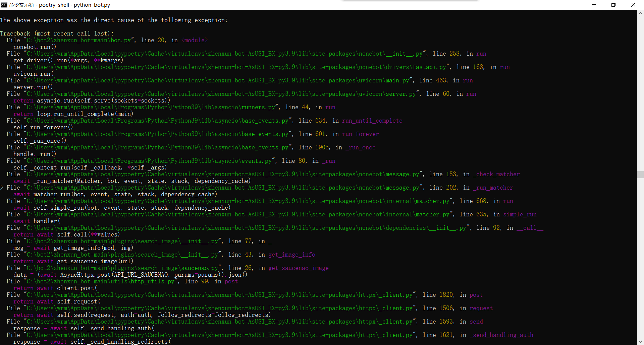Click the message.py line 202 _run_matcher entry

tap(260, 188)
